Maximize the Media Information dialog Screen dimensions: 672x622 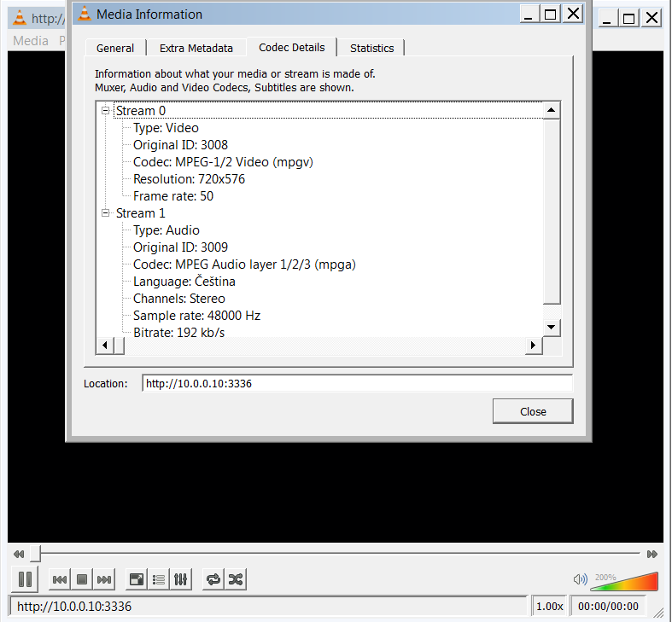pos(550,15)
